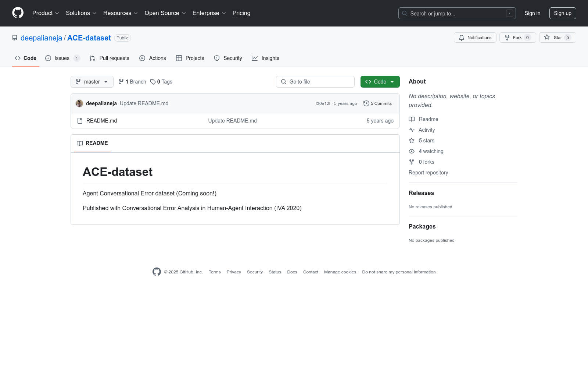Click the branch icon next to 1 Branch
588x368 pixels.
pyautogui.click(x=121, y=82)
